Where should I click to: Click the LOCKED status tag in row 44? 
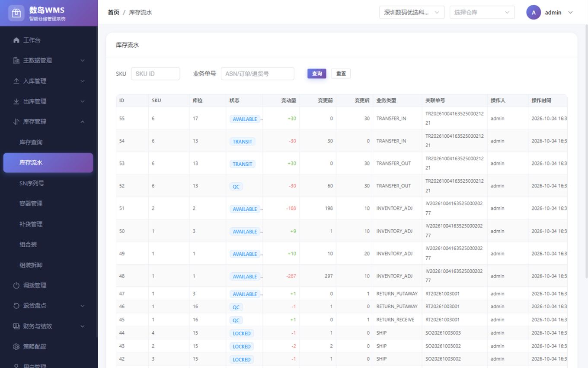(242, 333)
